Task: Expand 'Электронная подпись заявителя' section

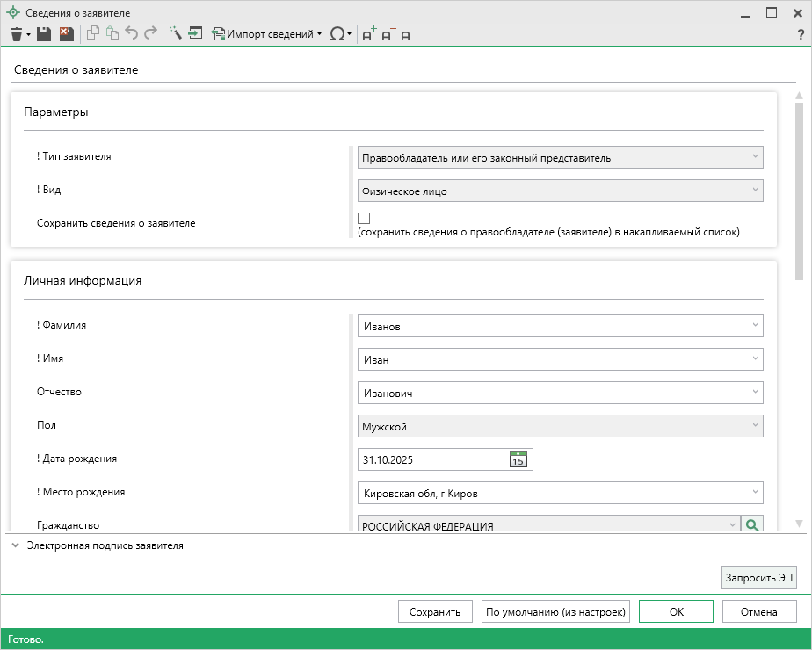Action: 16,545
